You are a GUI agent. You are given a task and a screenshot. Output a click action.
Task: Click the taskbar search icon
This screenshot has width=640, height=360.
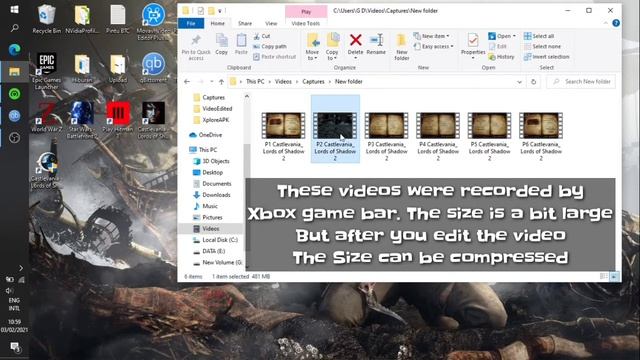(14, 28)
